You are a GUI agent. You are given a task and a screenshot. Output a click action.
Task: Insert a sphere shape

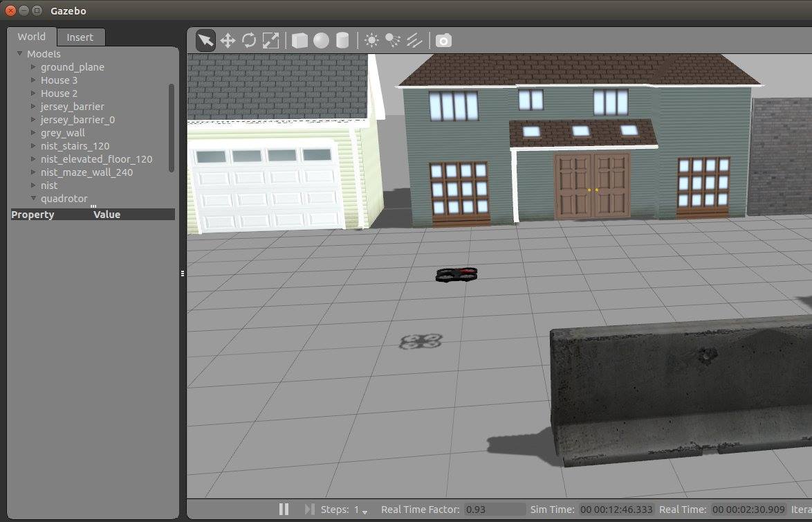321,41
